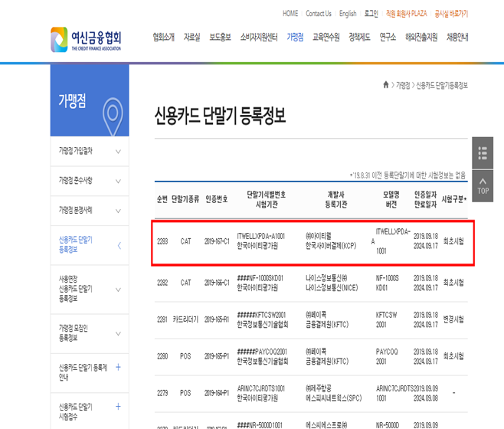Open 가맹점 menu
The width and height of the screenshot is (504, 429).
[295, 38]
